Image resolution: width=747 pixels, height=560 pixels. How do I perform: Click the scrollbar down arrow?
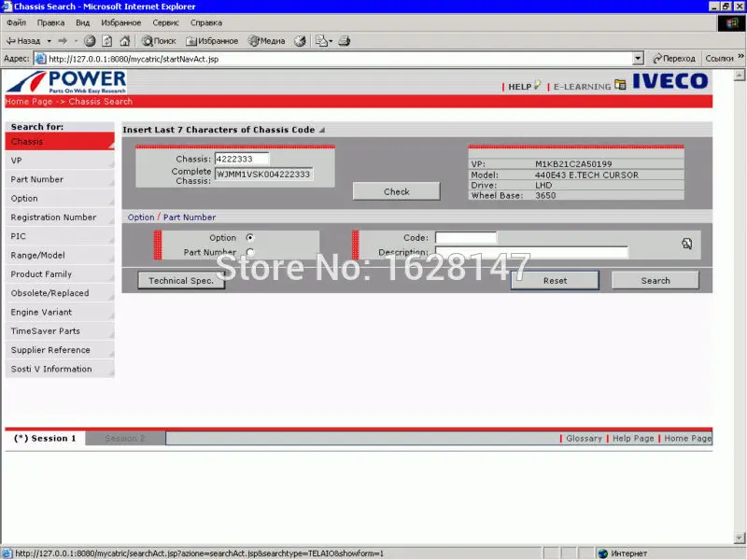click(740, 539)
